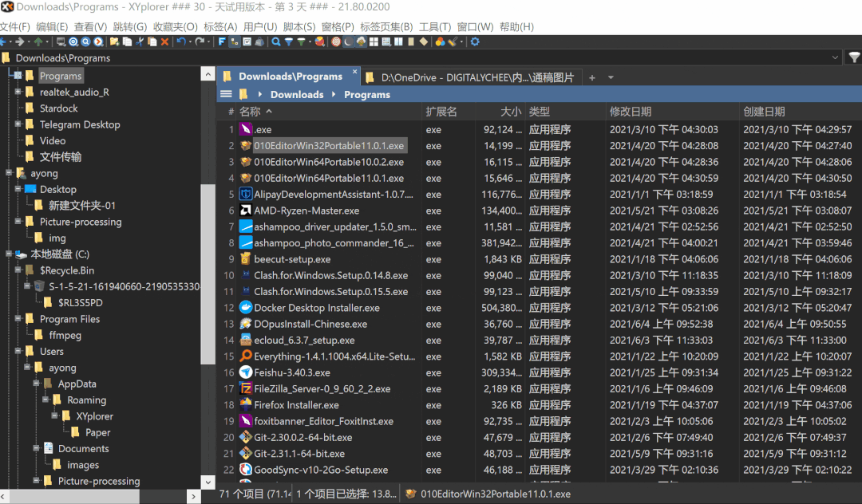Viewport: 862px width, 504px height.
Task: Open the 帮助(H) menu
Action: pyautogui.click(x=516, y=27)
